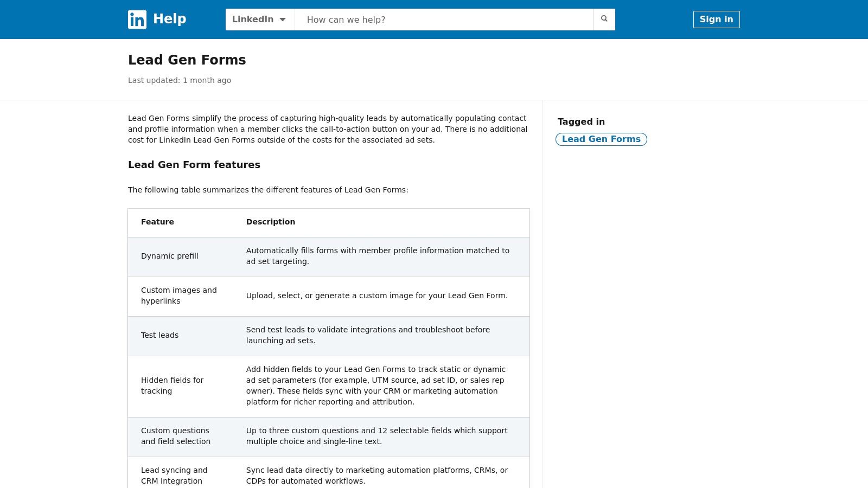Click the Hidden fields for tracking cell
Screen dimensions: 868x488
point(173,386)
